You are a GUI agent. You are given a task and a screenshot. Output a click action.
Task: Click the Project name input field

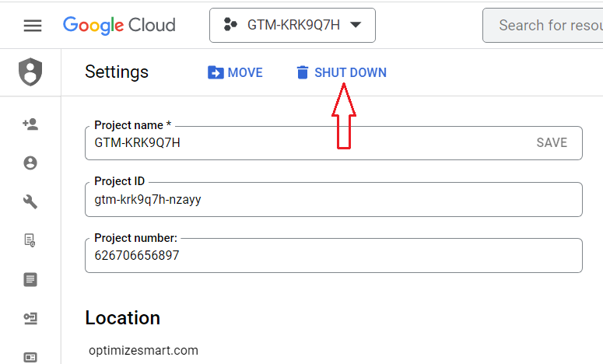(x=334, y=143)
